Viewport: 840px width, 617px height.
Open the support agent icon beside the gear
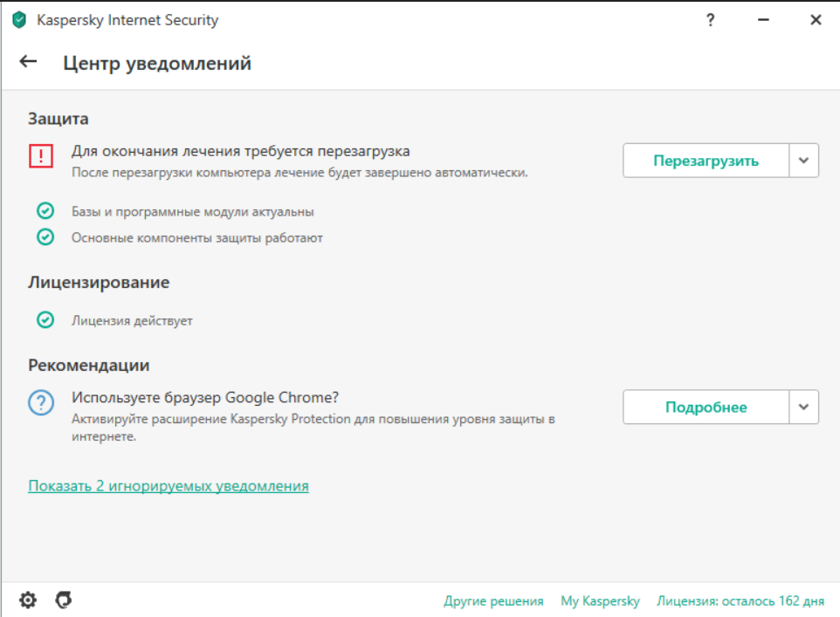64,600
